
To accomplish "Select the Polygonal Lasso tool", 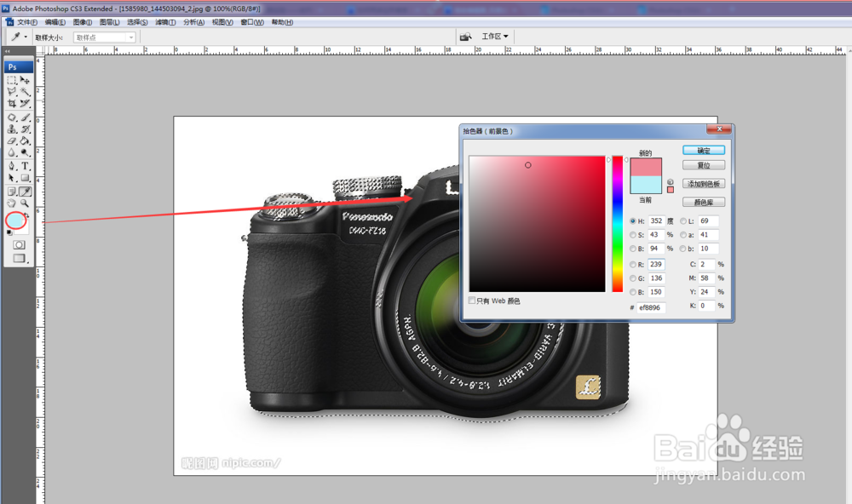I will (x=12, y=92).
